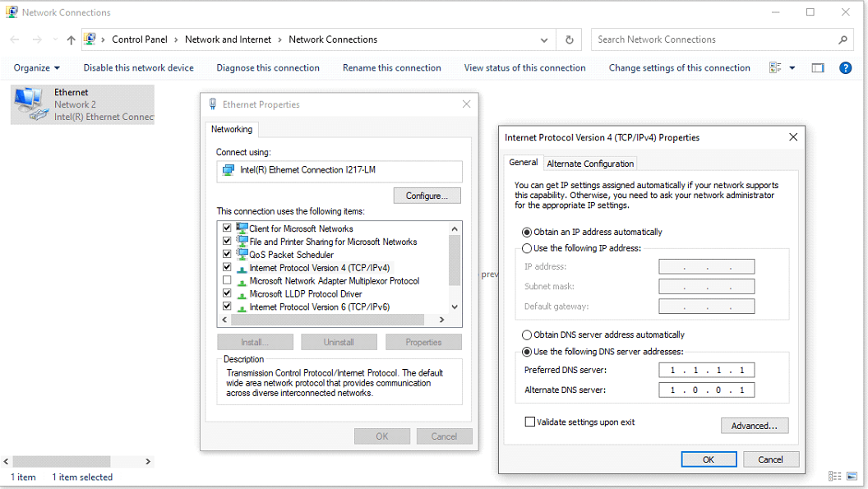Screen dimensions: 868x489
Task: Click Change settings of this connection
Action: 679,67
